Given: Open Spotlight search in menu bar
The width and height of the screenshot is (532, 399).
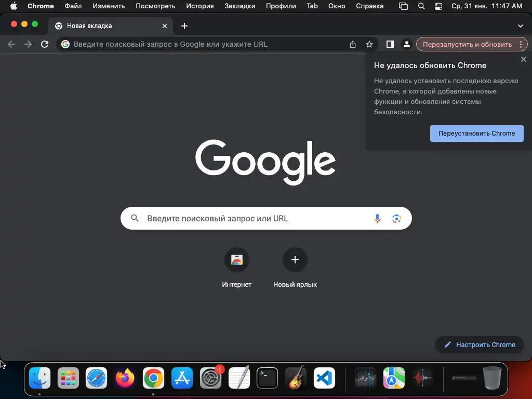Looking at the screenshot, I should [421, 6].
